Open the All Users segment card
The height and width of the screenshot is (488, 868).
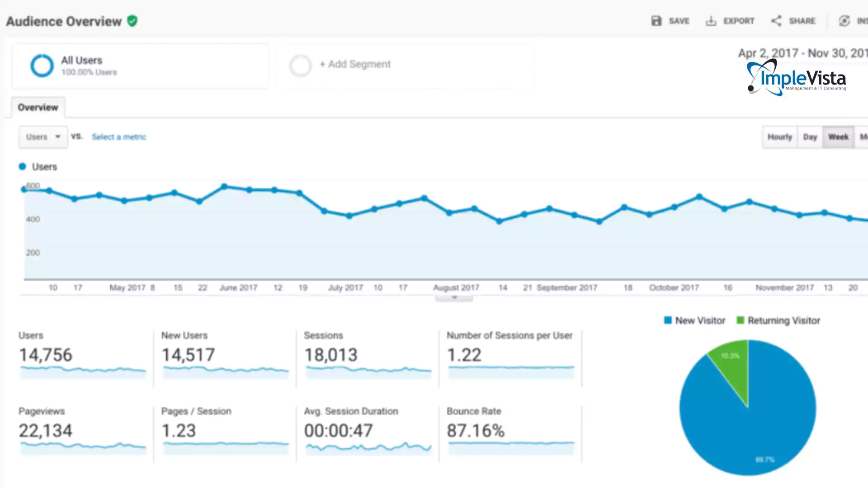(140, 66)
